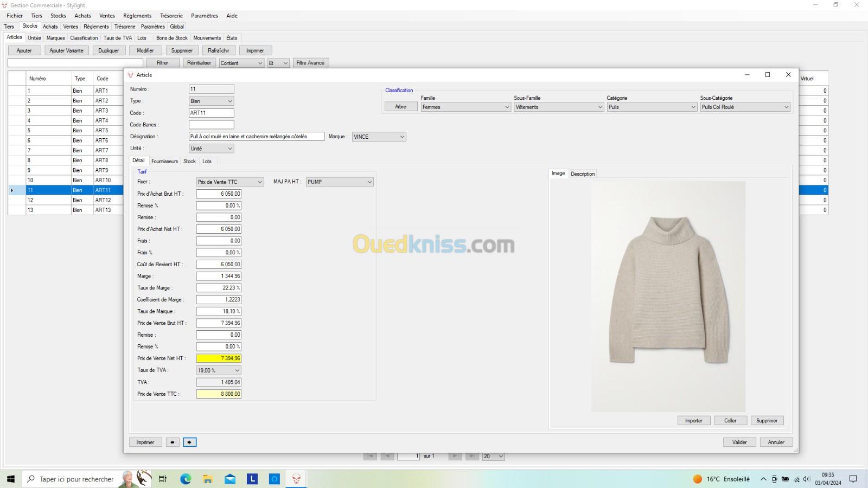The width and height of the screenshot is (868, 488).
Task: Click Prix de Vente TTC field
Action: [x=219, y=394]
